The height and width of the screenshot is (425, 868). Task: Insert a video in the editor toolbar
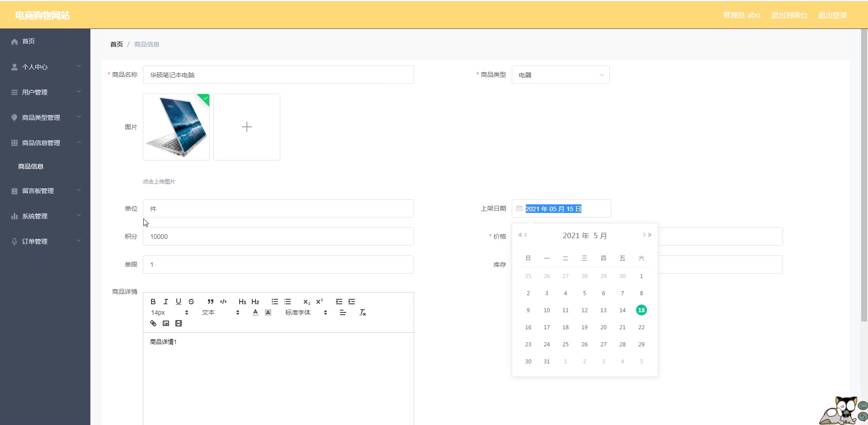pyautogui.click(x=179, y=323)
